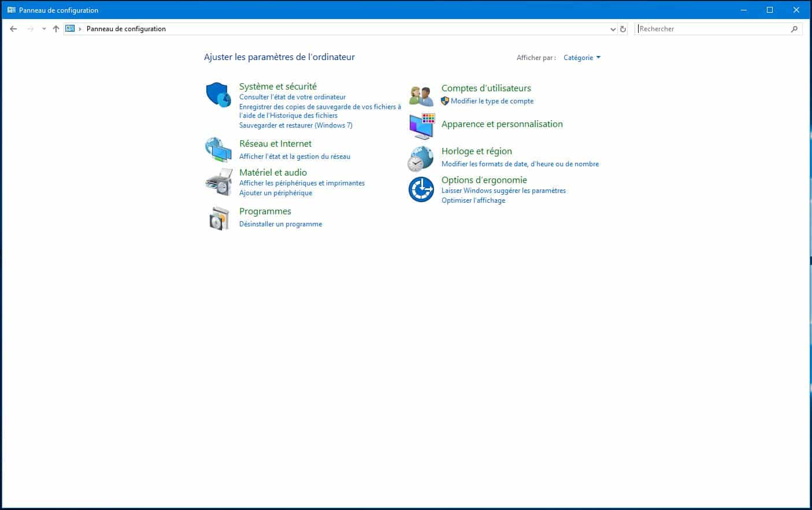Click Laisser Windows suggérer les paramètres
812x510 pixels.
504,191
